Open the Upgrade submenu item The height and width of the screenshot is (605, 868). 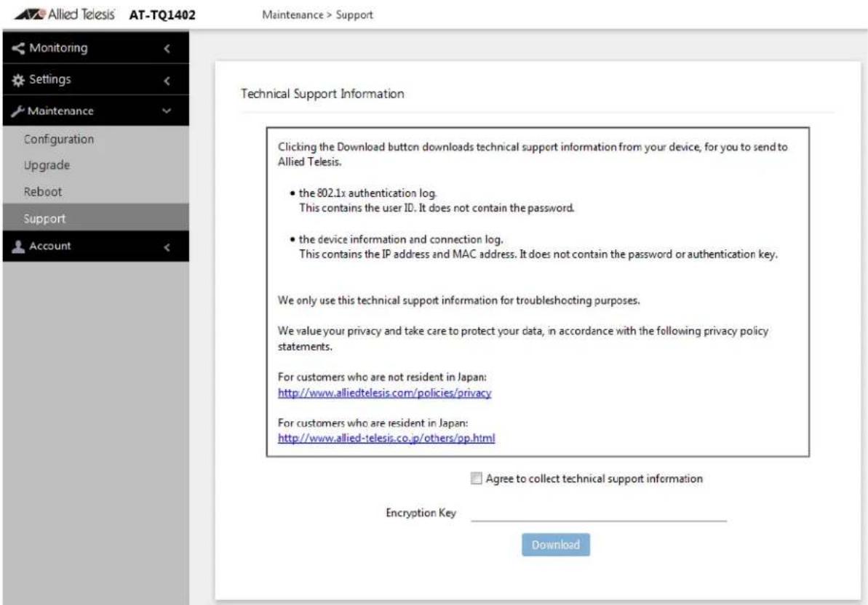[x=96, y=165]
